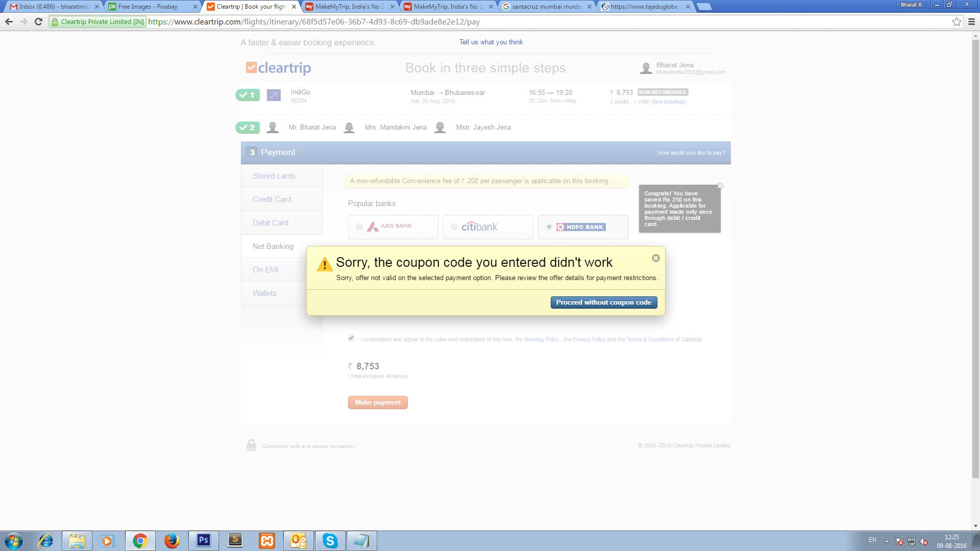Open the Booking Policy link

tap(542, 339)
